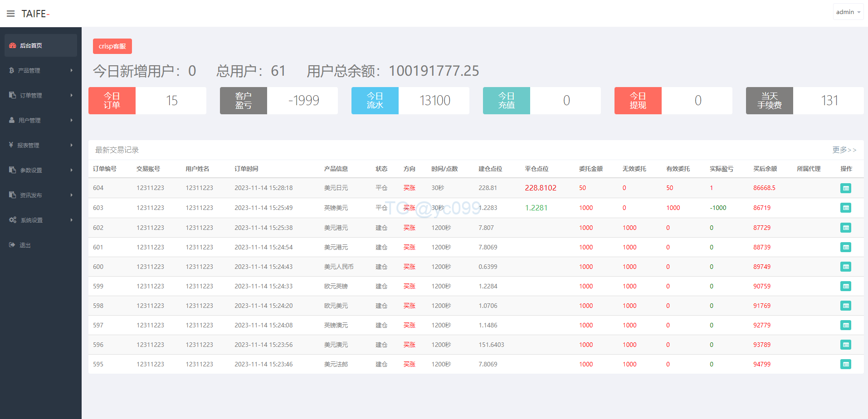This screenshot has height=419, width=868.
Task: Click the crisp客服 button
Action: point(112,46)
